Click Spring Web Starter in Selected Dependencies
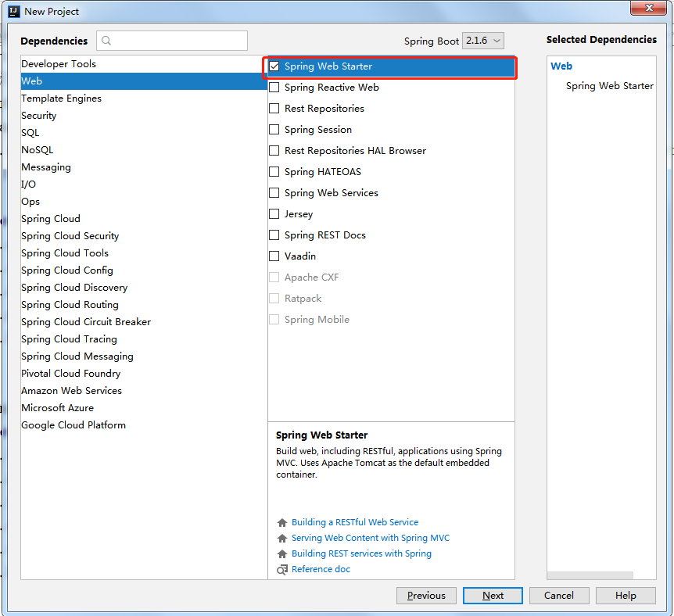 coord(610,86)
